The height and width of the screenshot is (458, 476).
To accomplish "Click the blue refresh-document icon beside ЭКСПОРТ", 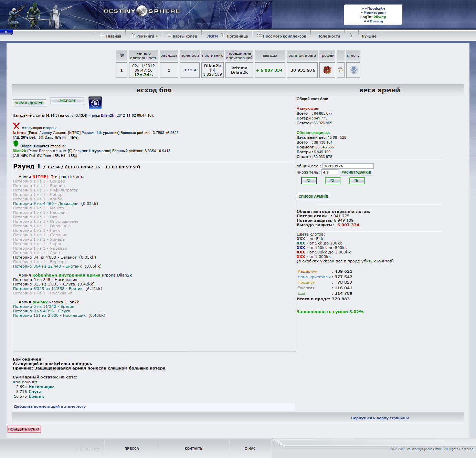I will [95, 103].
